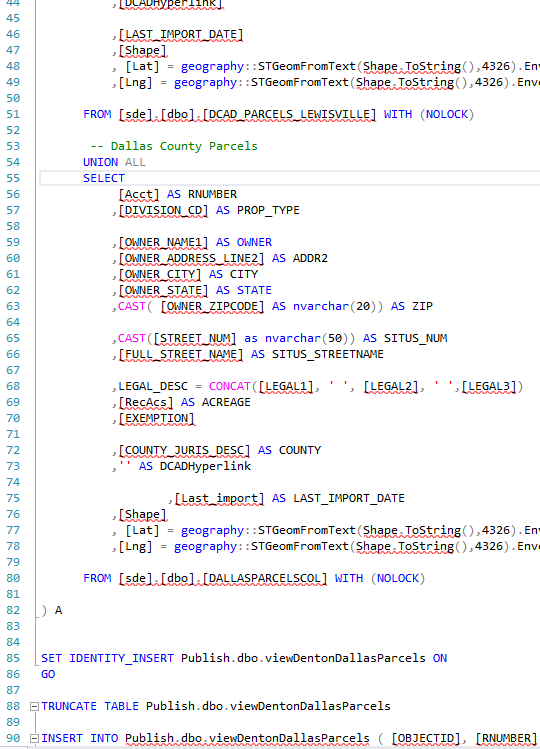Click the [OWNER_STATE] column
Viewport: 540px width, 749px height.
(163, 290)
